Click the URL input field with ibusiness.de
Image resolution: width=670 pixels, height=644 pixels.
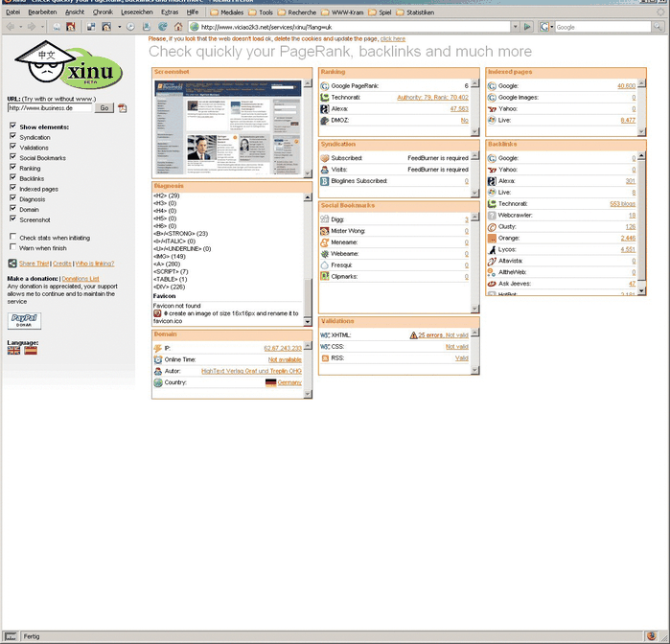[x=50, y=108]
